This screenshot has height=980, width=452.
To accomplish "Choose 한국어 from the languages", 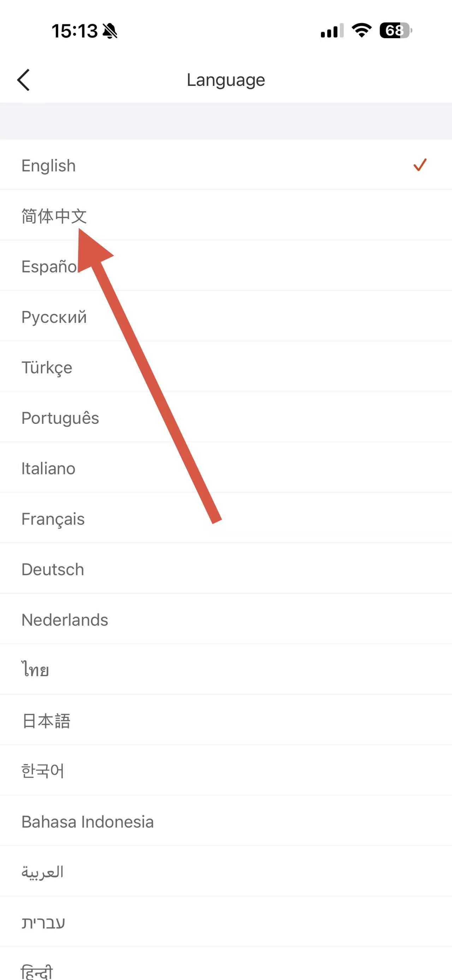I will tap(43, 771).
